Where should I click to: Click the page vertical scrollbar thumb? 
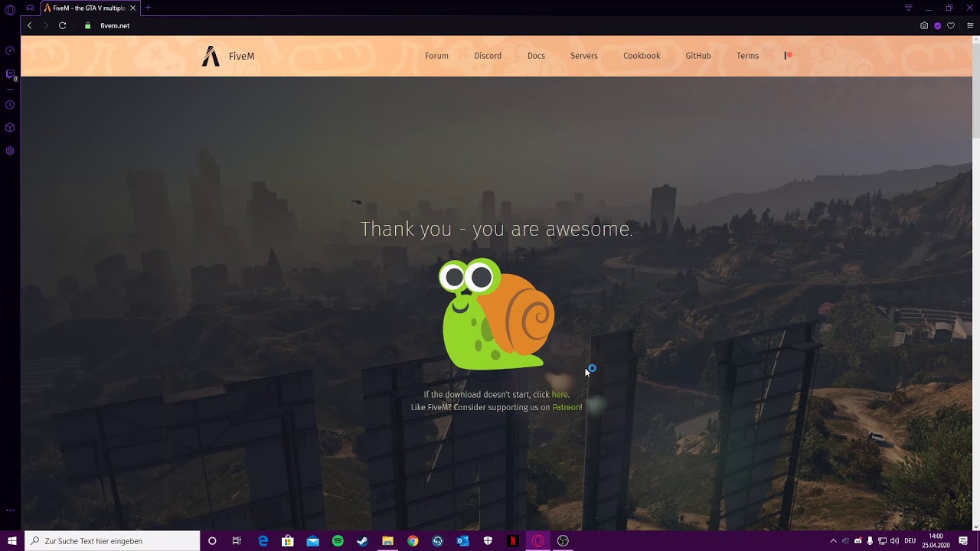tap(975, 90)
